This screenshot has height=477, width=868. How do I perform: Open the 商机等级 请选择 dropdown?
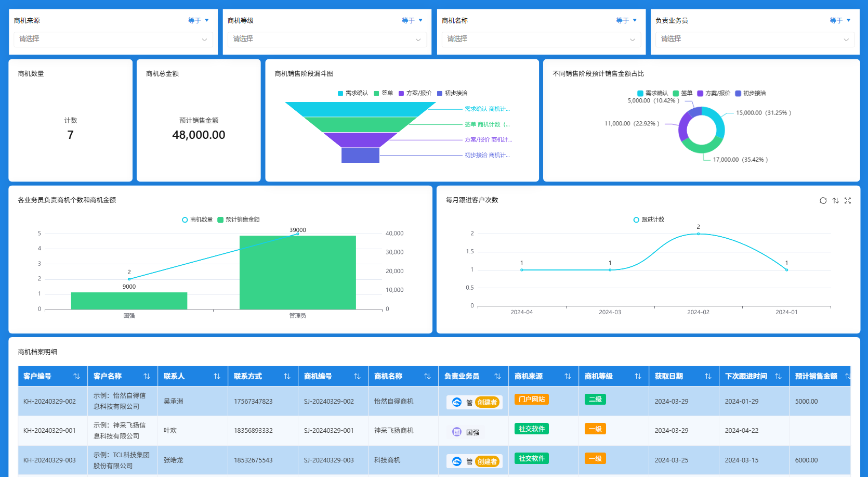pos(327,39)
